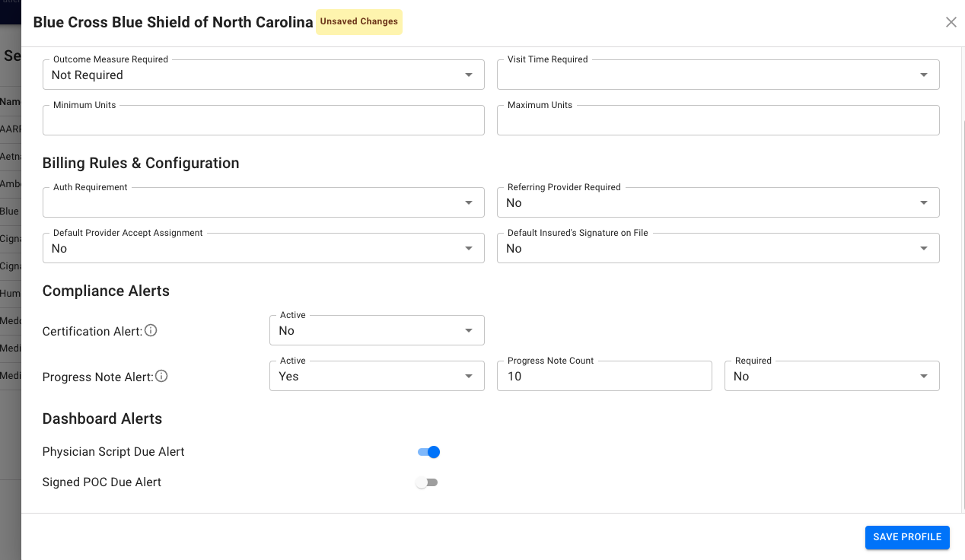Click the Maximum Units field
The image size is (965, 560).
718,120
